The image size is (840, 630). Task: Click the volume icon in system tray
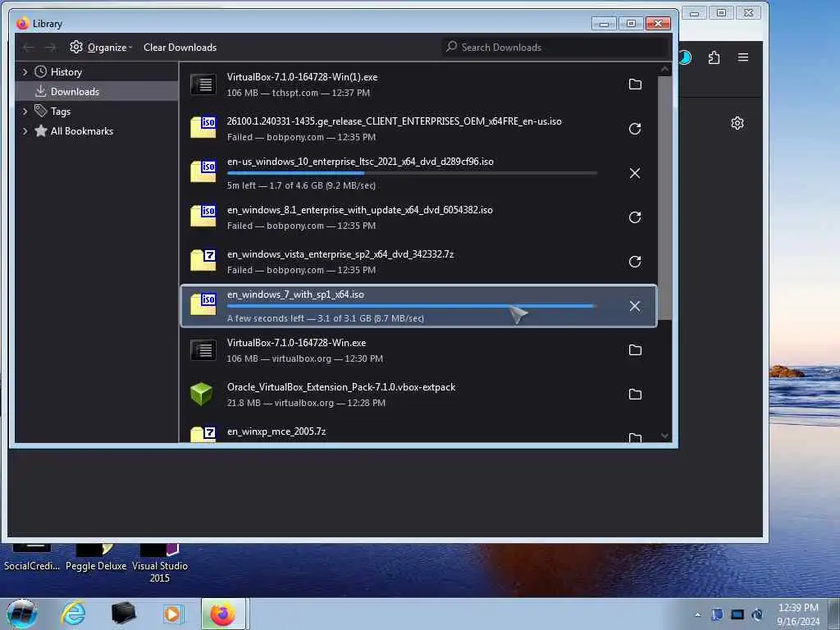coord(757,614)
